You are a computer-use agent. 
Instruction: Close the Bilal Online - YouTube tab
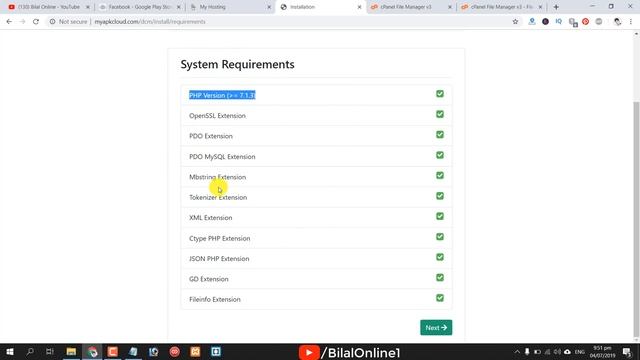(x=87, y=7)
